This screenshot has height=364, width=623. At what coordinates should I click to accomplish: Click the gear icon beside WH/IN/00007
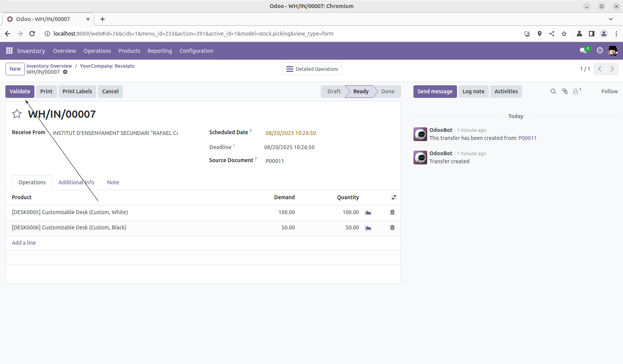(x=65, y=72)
